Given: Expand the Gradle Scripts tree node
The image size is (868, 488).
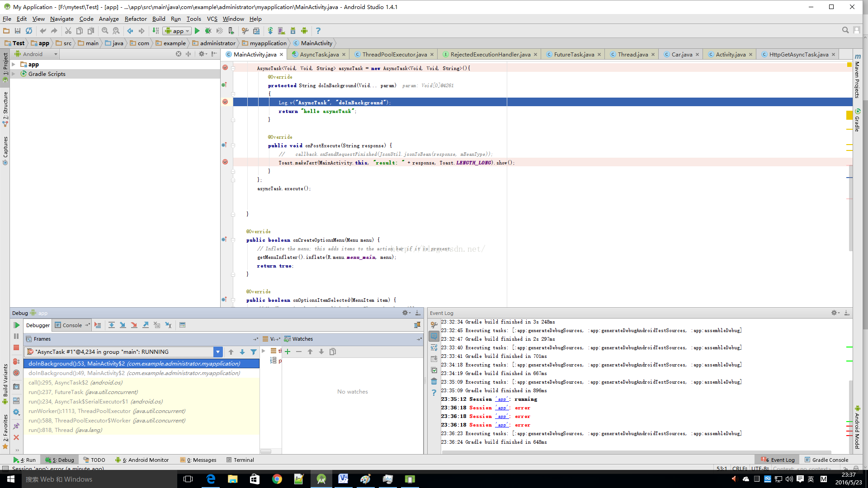Looking at the screenshot, I should coord(14,74).
